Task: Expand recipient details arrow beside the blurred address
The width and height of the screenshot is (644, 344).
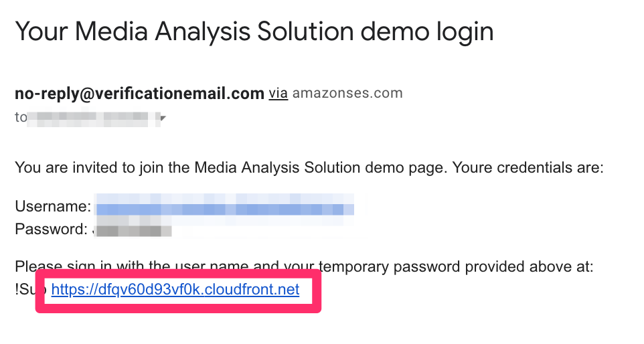Action: pyautogui.click(x=163, y=118)
